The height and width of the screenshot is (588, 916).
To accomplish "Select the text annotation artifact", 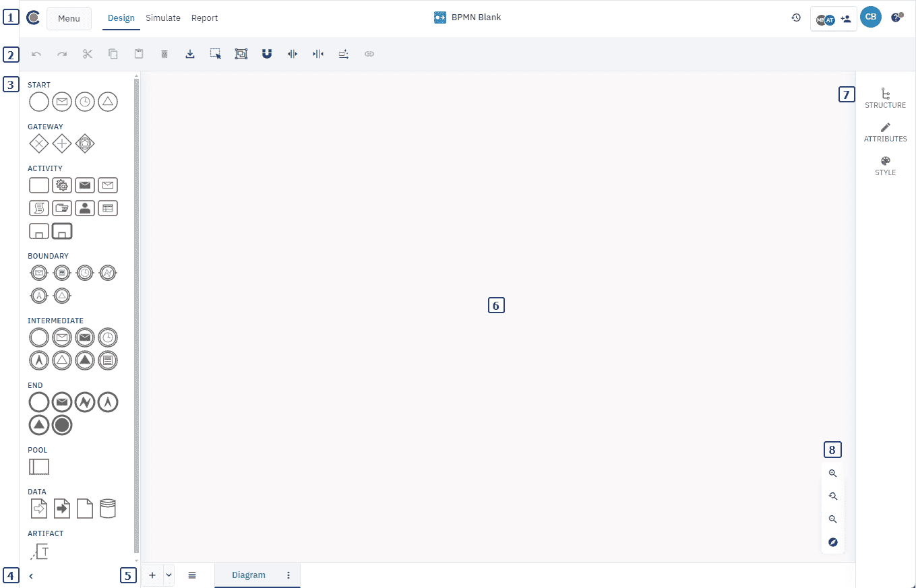I will (x=39, y=552).
